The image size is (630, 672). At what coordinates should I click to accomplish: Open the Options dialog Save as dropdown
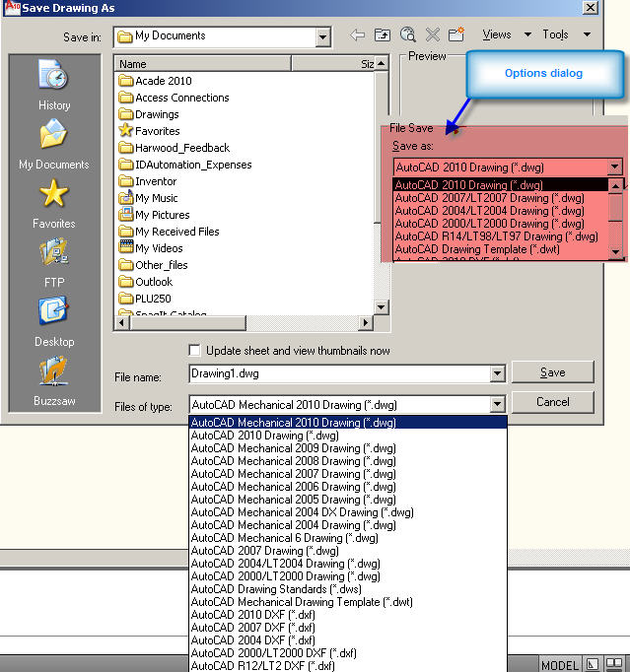pyautogui.click(x=614, y=167)
